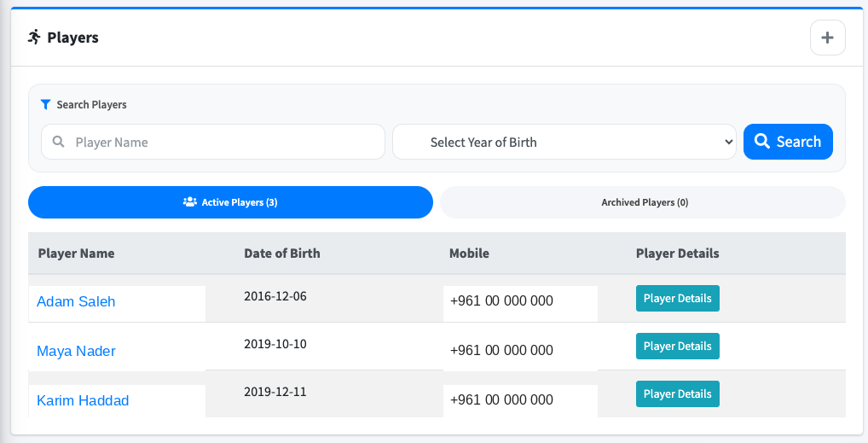Click the Player Details column header

click(x=678, y=254)
